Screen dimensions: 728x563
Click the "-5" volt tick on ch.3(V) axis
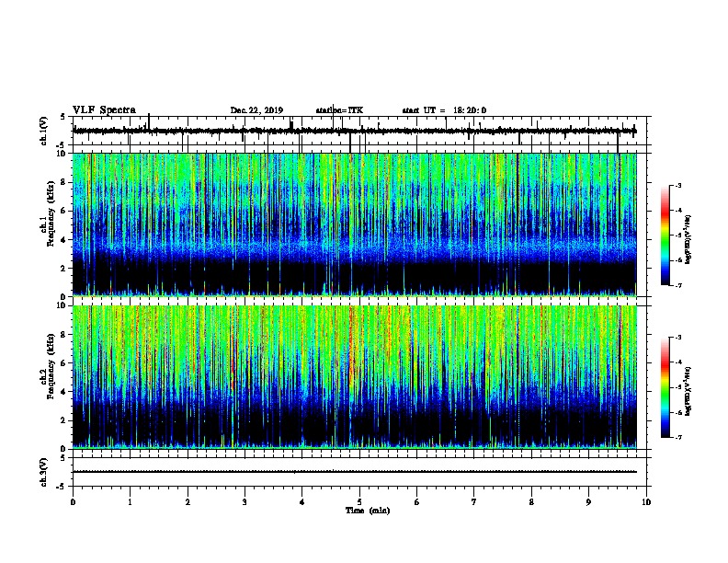pyautogui.click(x=63, y=487)
